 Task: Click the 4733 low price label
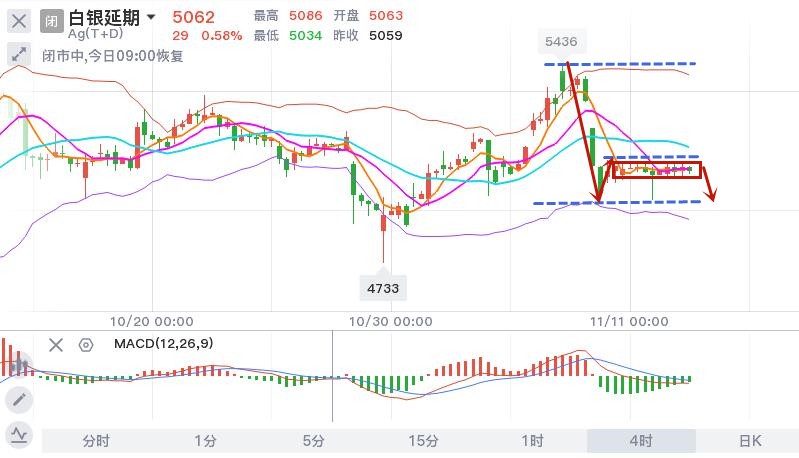point(383,288)
